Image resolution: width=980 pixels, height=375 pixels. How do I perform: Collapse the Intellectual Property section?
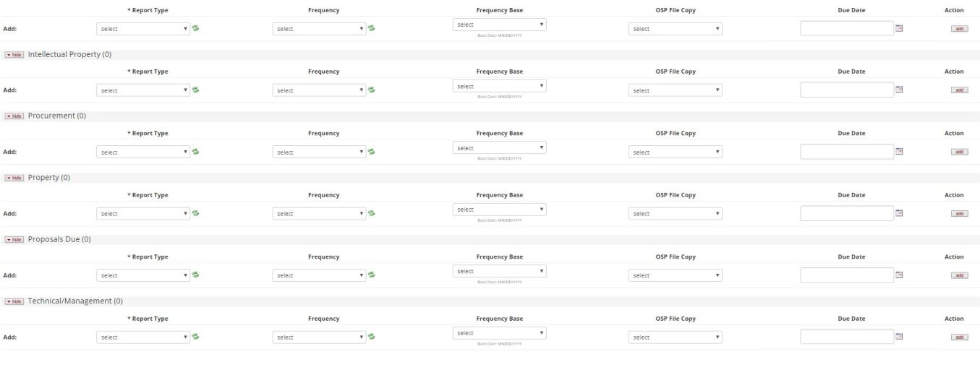tap(14, 55)
